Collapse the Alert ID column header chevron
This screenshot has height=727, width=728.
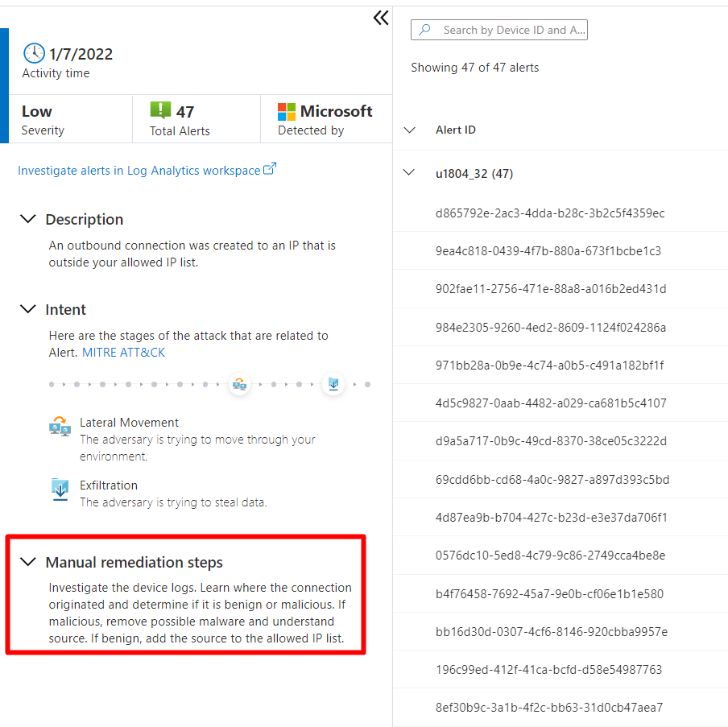409,130
